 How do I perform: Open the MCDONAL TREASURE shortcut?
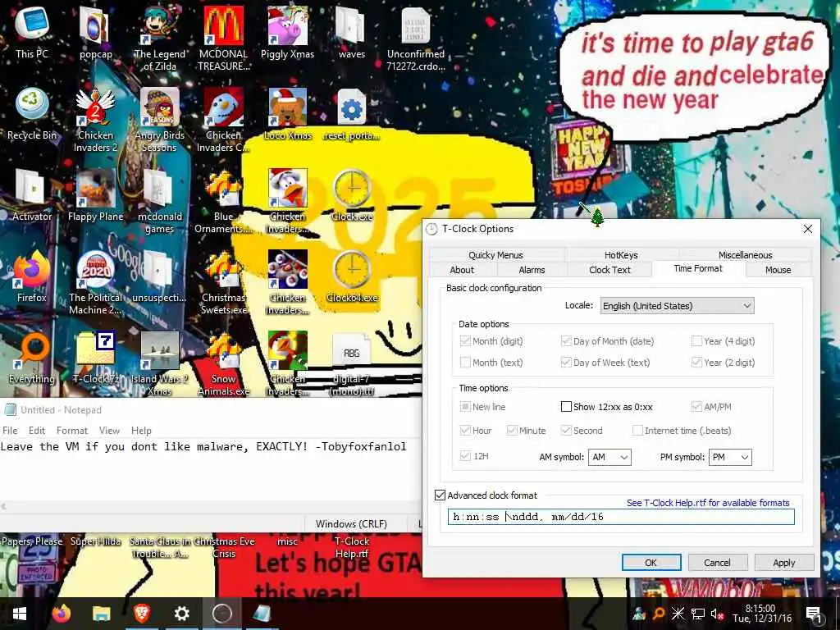(223, 38)
